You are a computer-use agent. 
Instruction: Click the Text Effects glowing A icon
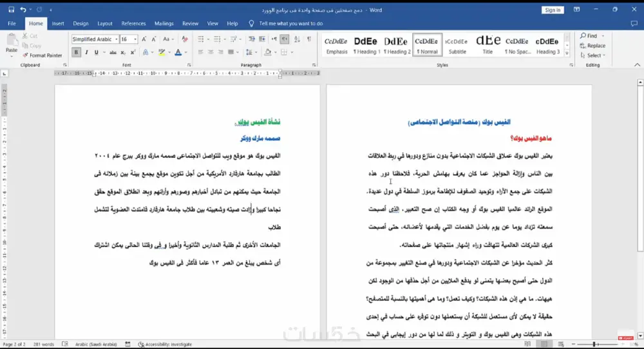[146, 52]
